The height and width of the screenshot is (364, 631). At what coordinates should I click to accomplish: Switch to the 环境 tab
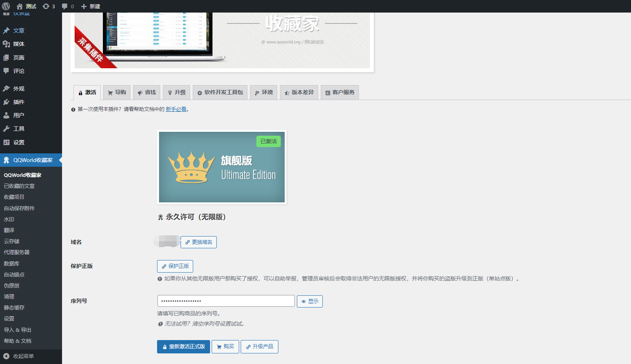pos(263,93)
